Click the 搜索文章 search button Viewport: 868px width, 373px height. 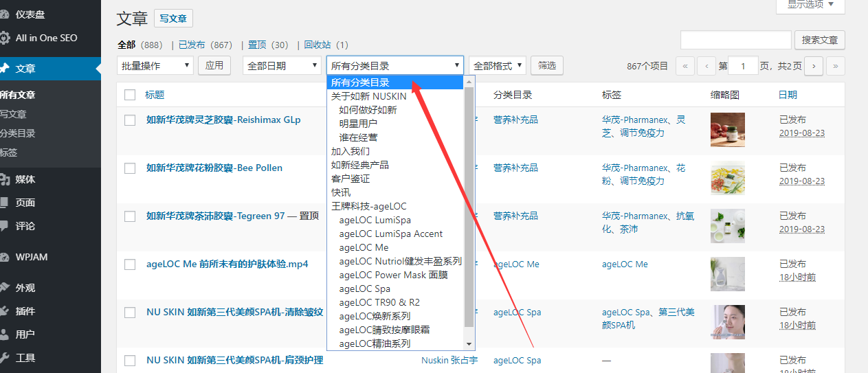pyautogui.click(x=820, y=40)
